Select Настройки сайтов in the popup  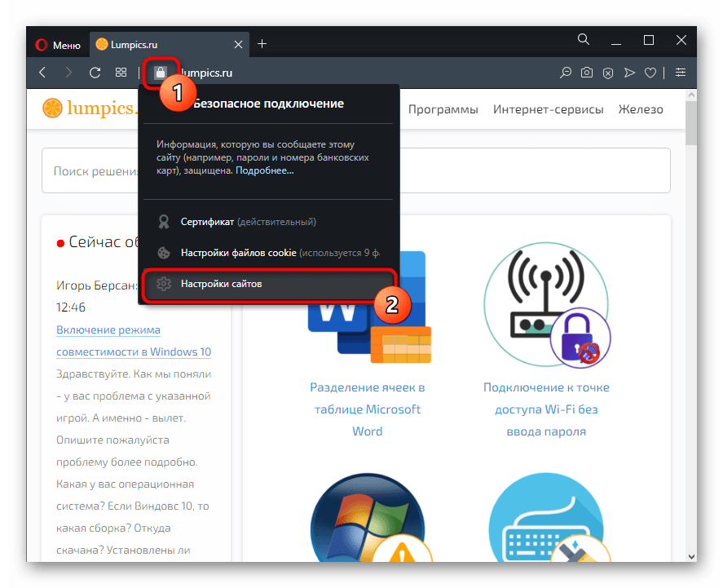pyautogui.click(x=221, y=283)
